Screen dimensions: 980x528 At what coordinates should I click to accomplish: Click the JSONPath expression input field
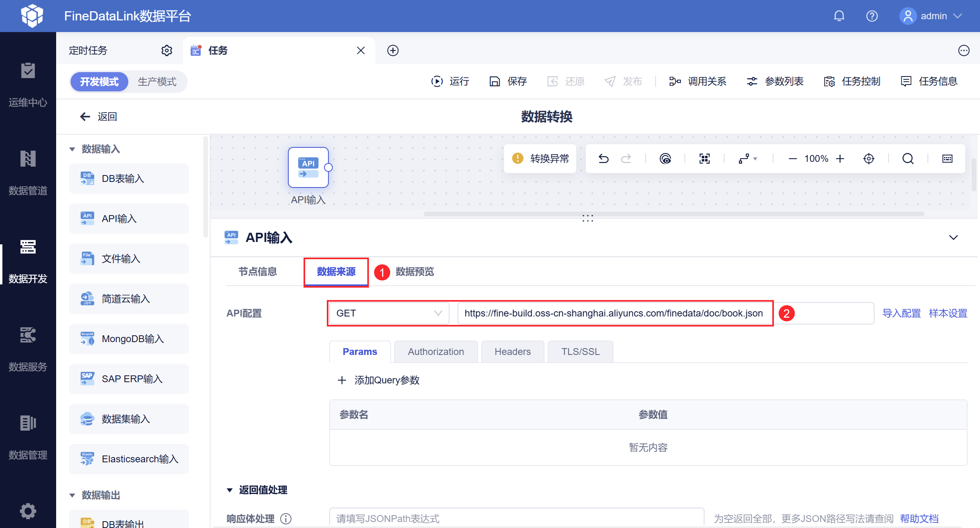[x=516, y=519]
